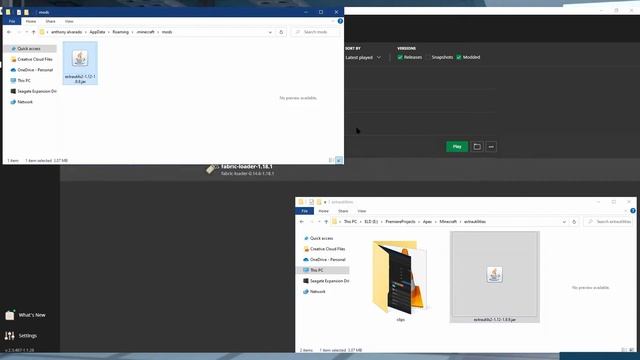Screen dimensions: 640x360
Task: Open the installation folder icon next to Play
Action: point(477,147)
